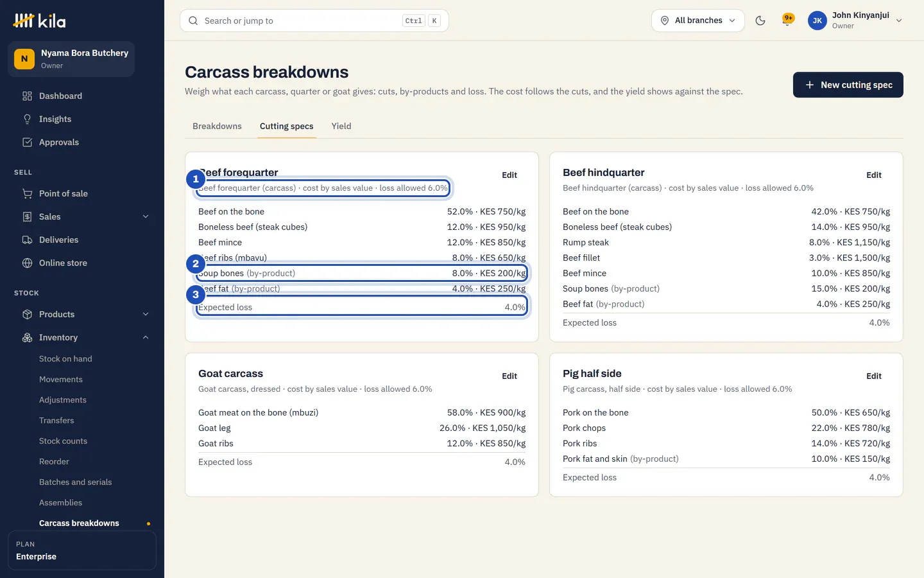
Task: Go to Adjustments
Action: (63, 400)
